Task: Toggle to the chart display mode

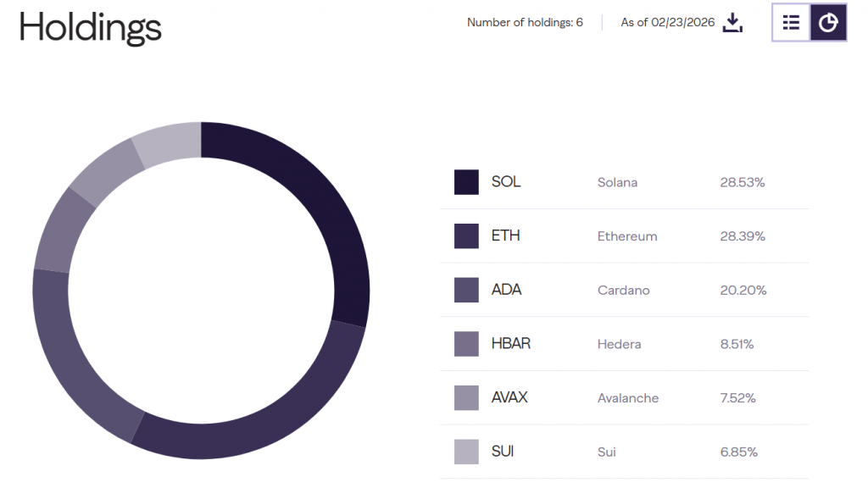Action: [828, 23]
